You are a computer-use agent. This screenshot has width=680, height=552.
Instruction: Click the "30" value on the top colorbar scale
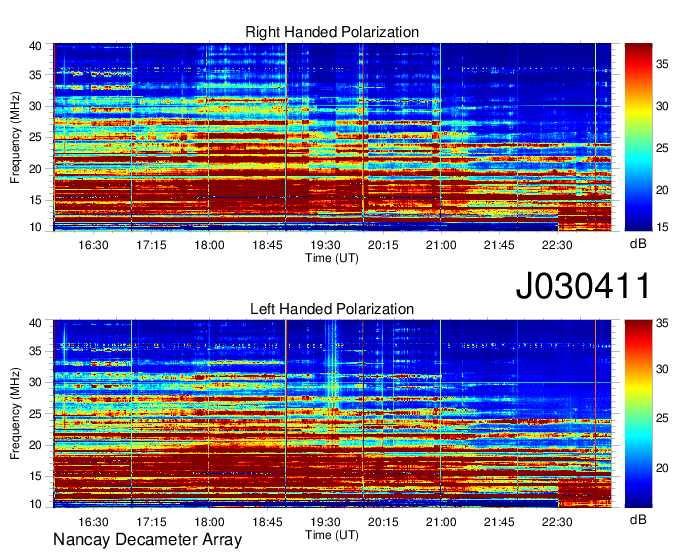click(662, 106)
